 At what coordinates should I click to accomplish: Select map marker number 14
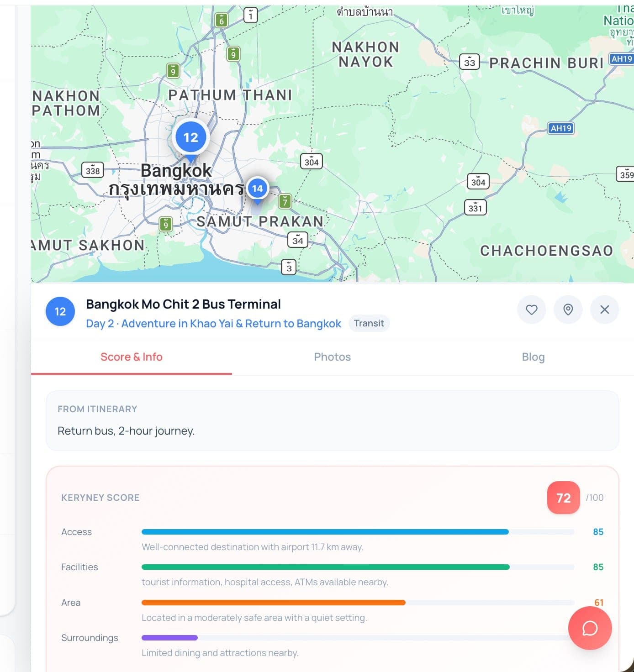[x=257, y=189]
